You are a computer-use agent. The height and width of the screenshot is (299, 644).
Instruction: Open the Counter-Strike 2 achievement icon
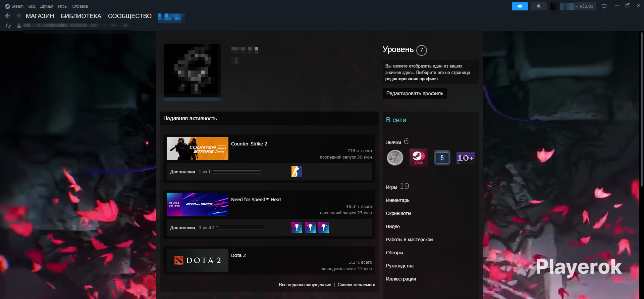pos(297,172)
